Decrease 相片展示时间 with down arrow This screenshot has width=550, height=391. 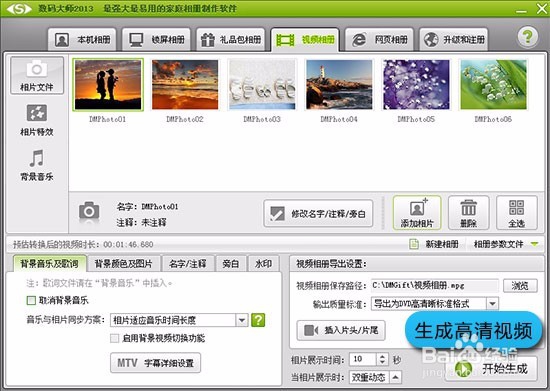click(x=382, y=362)
